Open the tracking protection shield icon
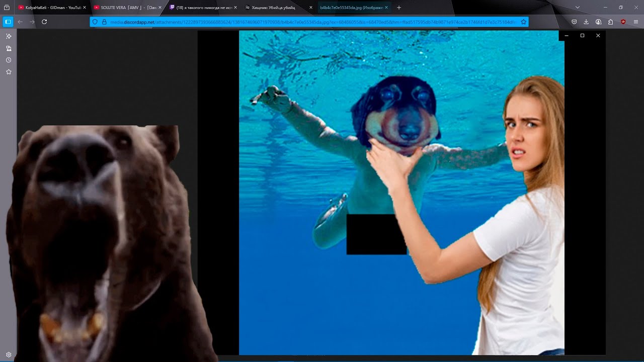The height and width of the screenshot is (362, 644). pyautogui.click(x=95, y=22)
